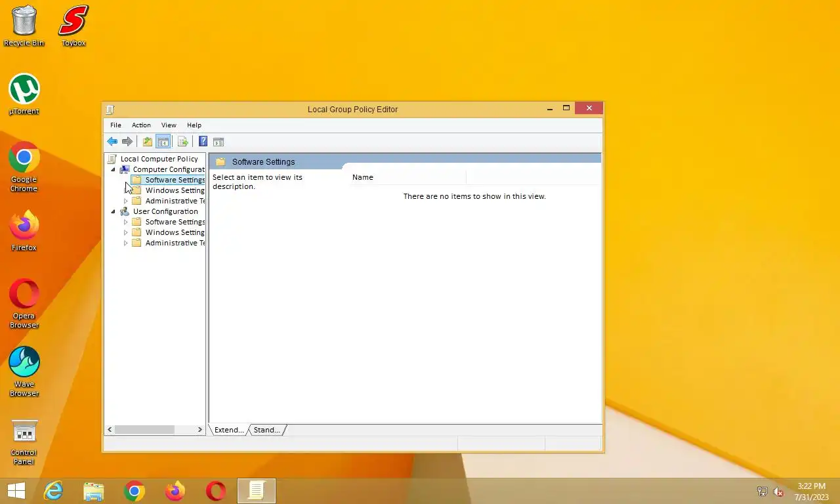Select Software Settings under User Configuration
Image resolution: width=840 pixels, height=504 pixels.
(175, 222)
